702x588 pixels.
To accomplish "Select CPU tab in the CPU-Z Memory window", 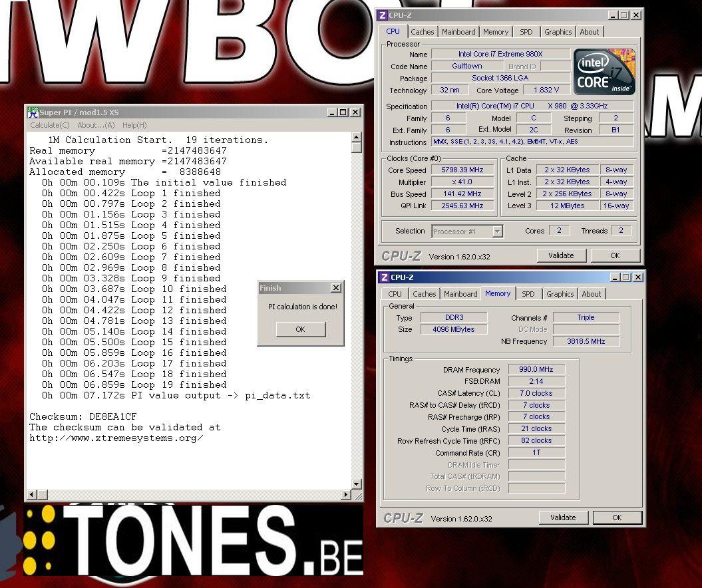I will coord(395,294).
